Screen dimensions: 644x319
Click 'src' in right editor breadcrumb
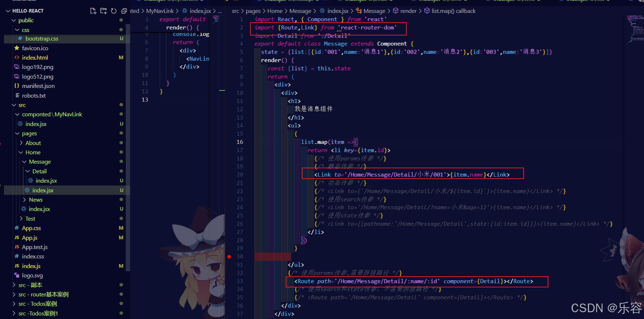235,11
